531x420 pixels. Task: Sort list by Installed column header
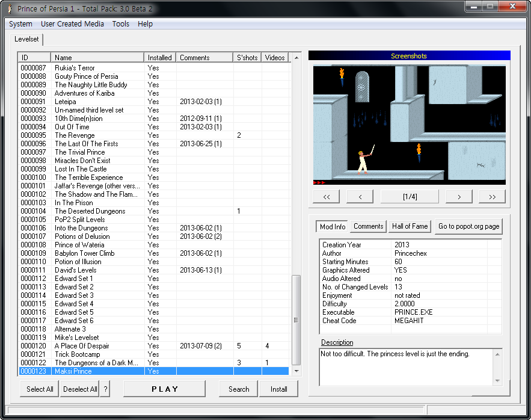[x=160, y=58]
